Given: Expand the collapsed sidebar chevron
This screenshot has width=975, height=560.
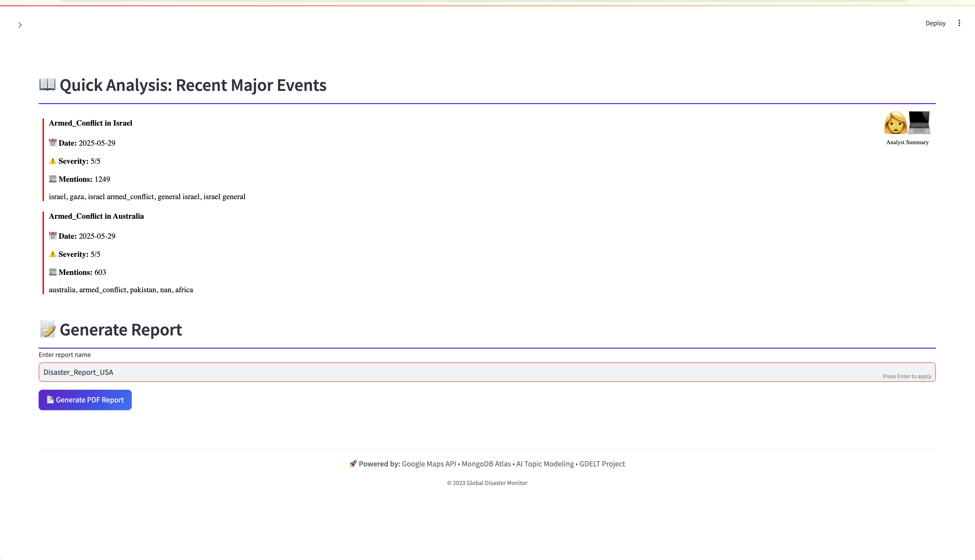Looking at the screenshot, I should 20,25.
